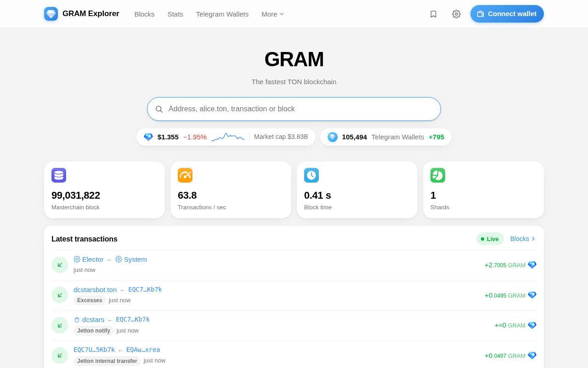Open the EQAw…xrea sender address

pyautogui.click(x=143, y=350)
